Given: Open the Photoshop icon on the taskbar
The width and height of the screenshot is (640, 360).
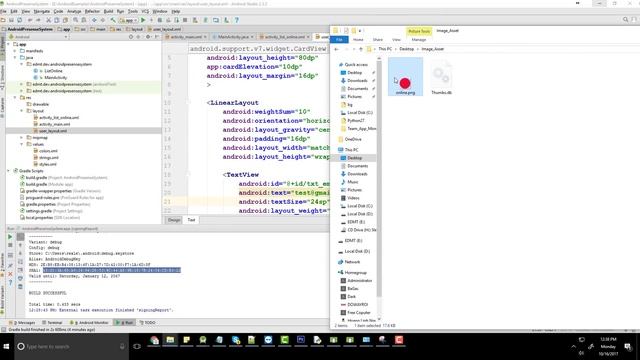Looking at the screenshot, I should point(301,340).
